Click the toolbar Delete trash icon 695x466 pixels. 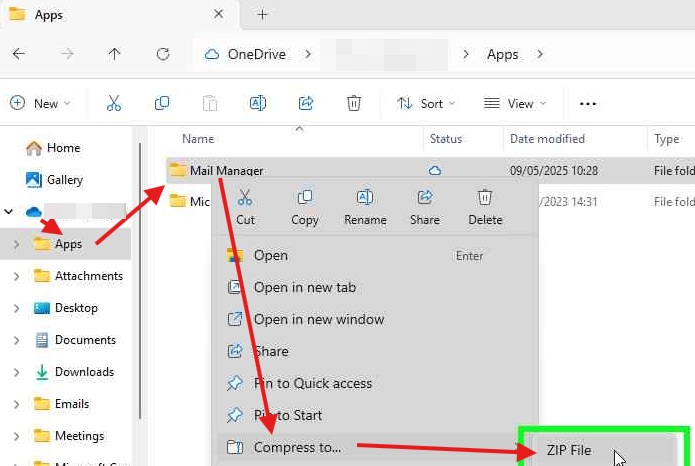click(353, 103)
